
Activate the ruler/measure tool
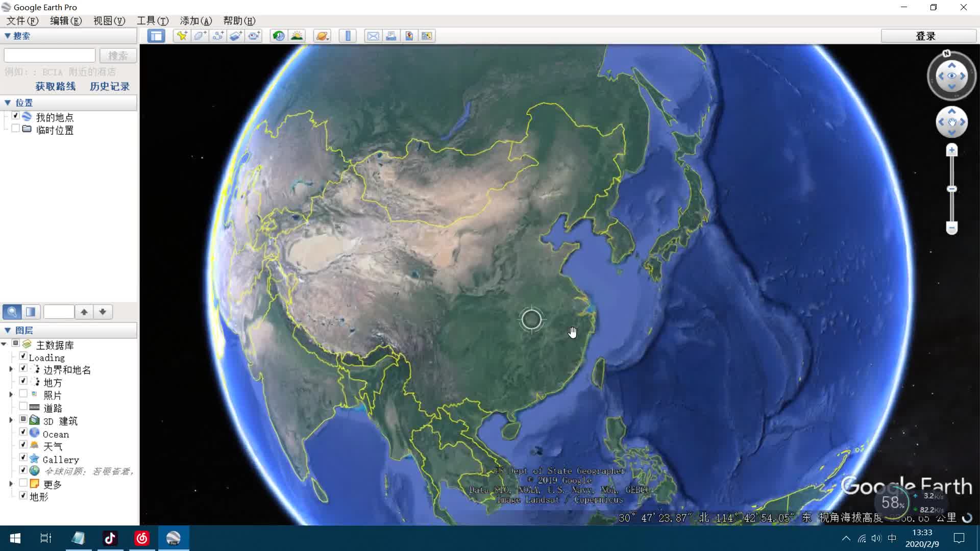pyautogui.click(x=348, y=36)
